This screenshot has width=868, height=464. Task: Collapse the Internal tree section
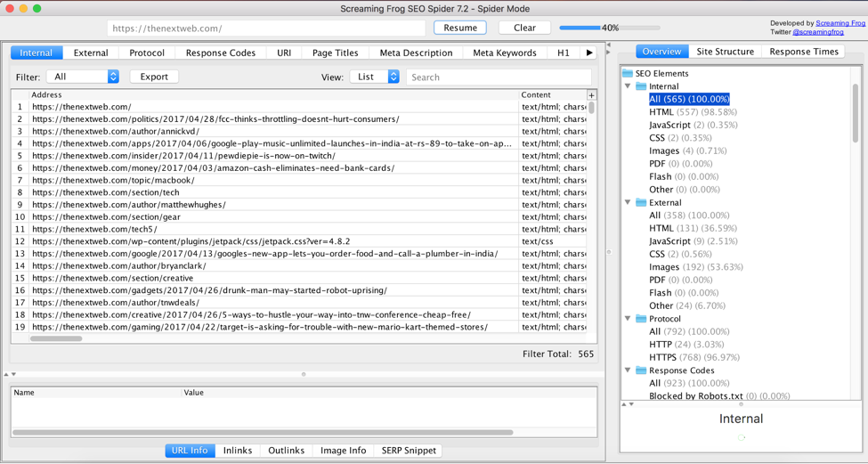628,86
